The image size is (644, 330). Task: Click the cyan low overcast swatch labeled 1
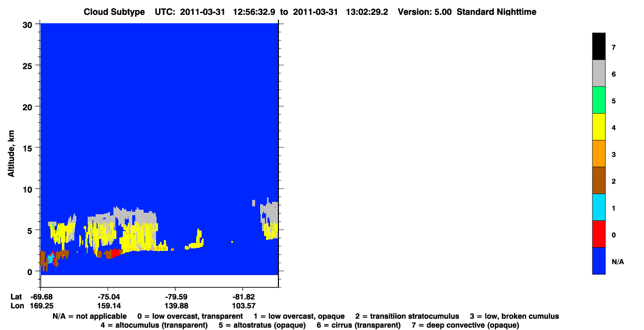[x=598, y=207]
